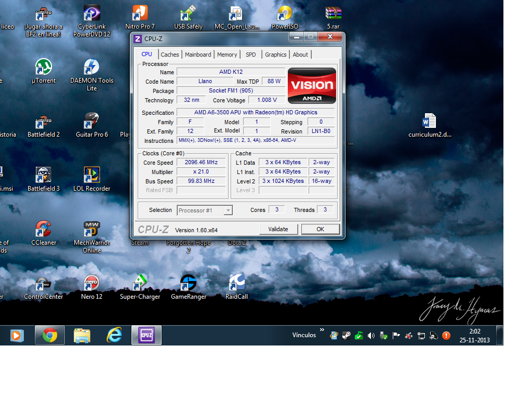Click the Version 1.60.x64 text

point(196,230)
